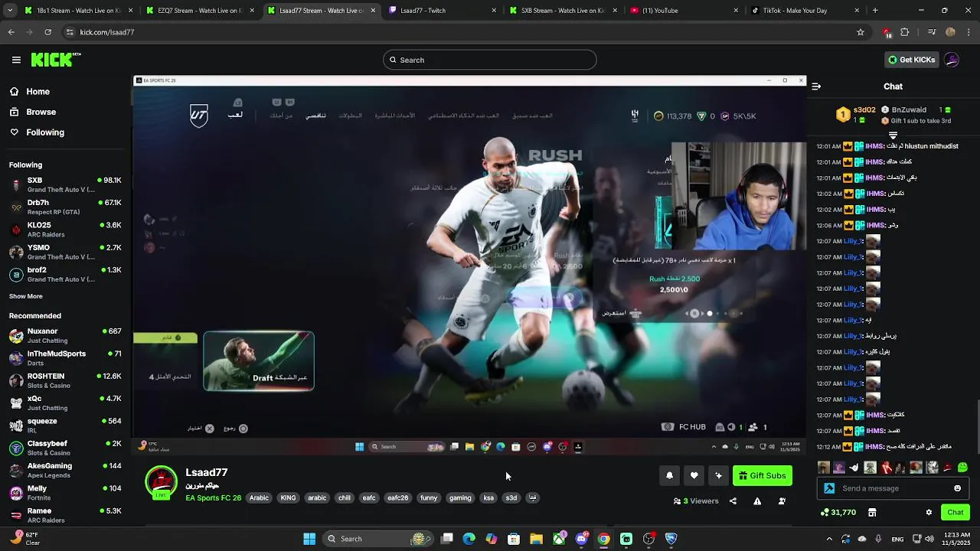This screenshot has width=980, height=551.
Task: Open the emoji picker in chat
Action: [x=957, y=488]
